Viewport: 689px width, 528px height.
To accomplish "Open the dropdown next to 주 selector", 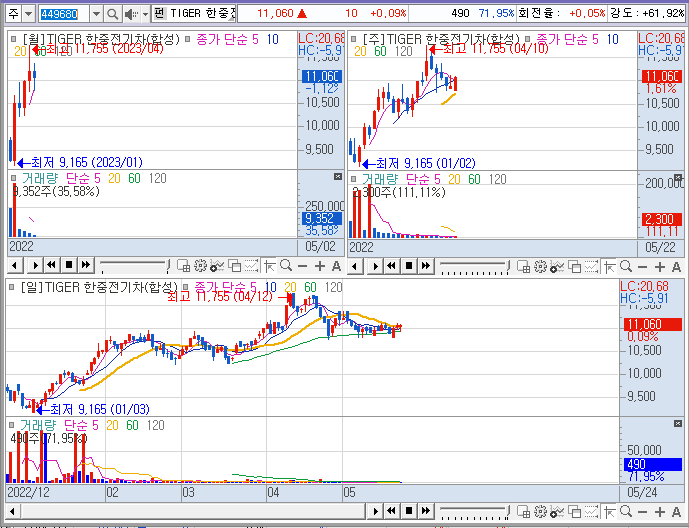I will (x=29, y=14).
